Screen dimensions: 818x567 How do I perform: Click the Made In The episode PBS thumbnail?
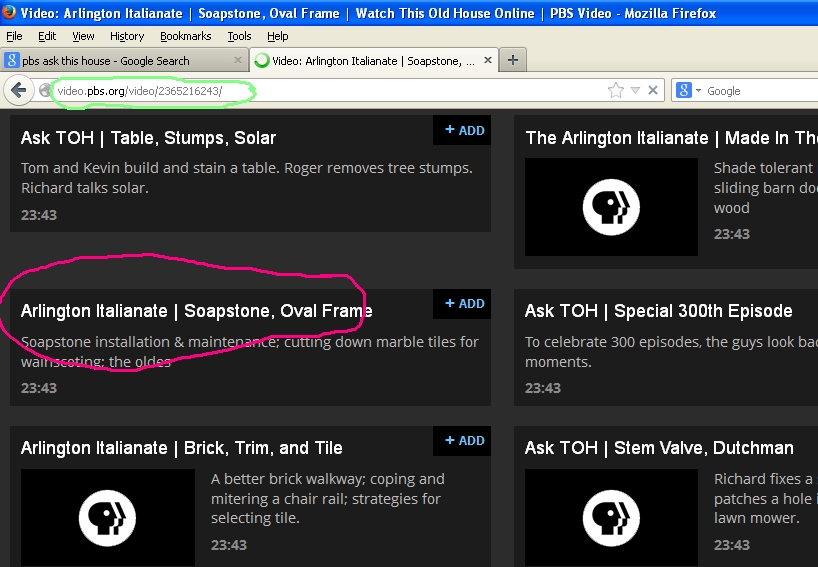611,207
